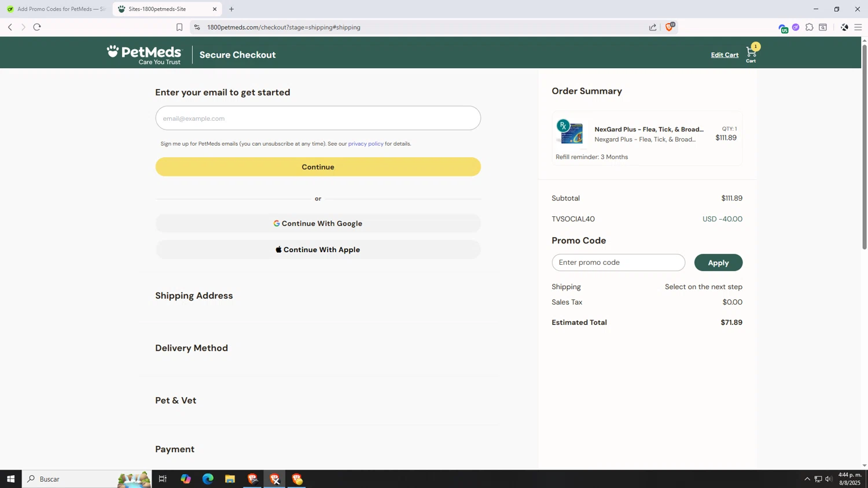The width and height of the screenshot is (868, 488).
Task: Reload the page with the refresh icon
Action: [x=37, y=27]
